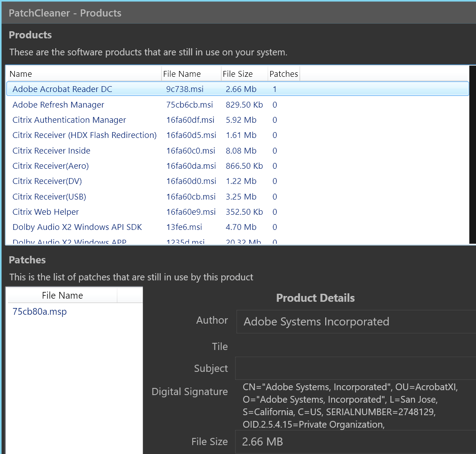This screenshot has width=476, height=454.
Task: Click the empty Subject field
Action: [x=356, y=368]
